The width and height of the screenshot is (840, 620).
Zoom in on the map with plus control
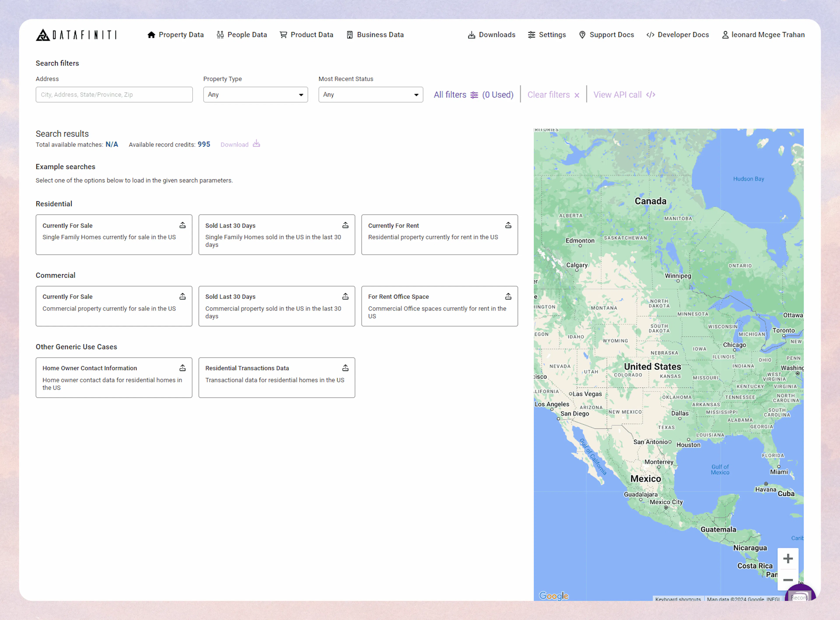pos(788,558)
